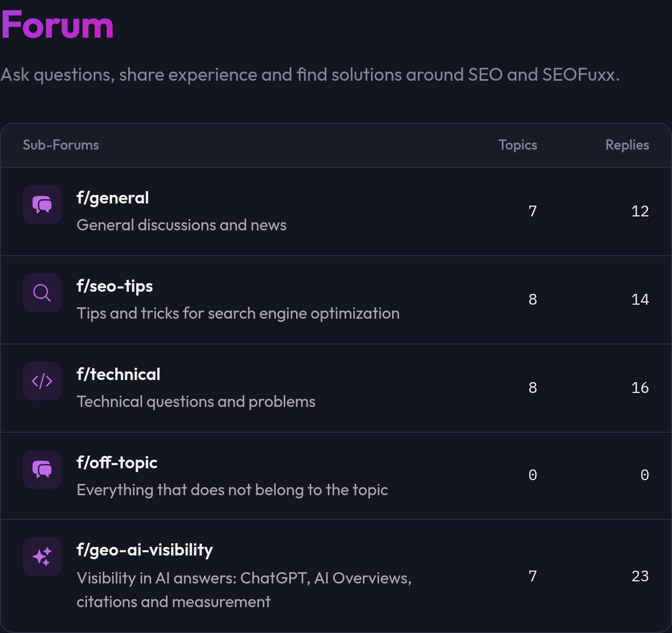
Task: Click replies count 12 in f/general row
Action: pyautogui.click(x=640, y=211)
